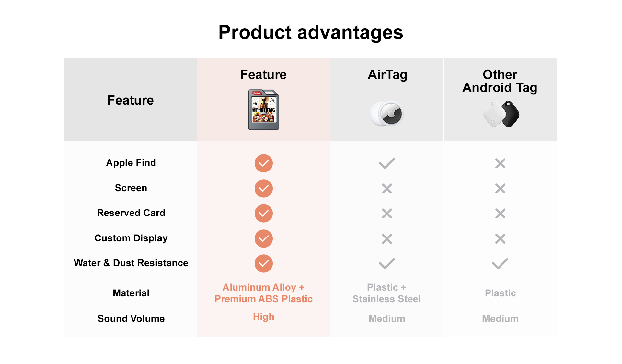
Task: Click the Product advantages heading
Action: click(x=311, y=32)
